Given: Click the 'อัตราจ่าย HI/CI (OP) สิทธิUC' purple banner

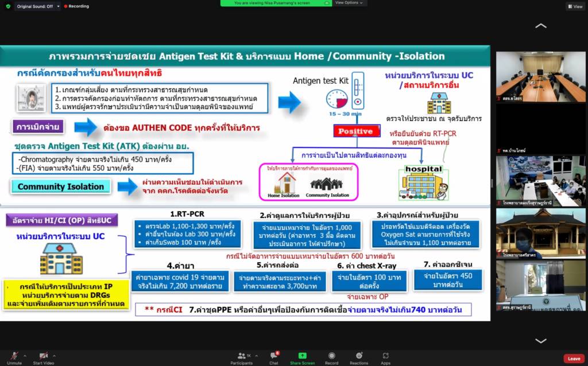Looking at the screenshot, I should [x=62, y=220].
